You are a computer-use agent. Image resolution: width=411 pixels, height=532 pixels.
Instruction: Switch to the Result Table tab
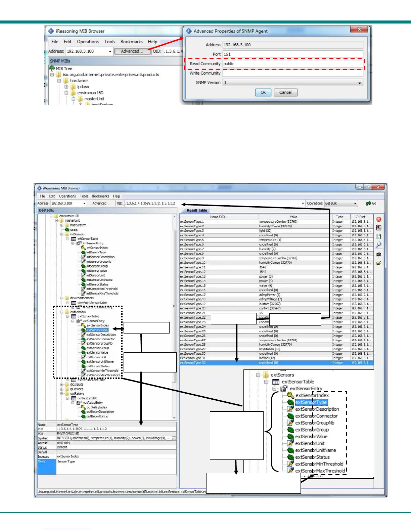197,211
